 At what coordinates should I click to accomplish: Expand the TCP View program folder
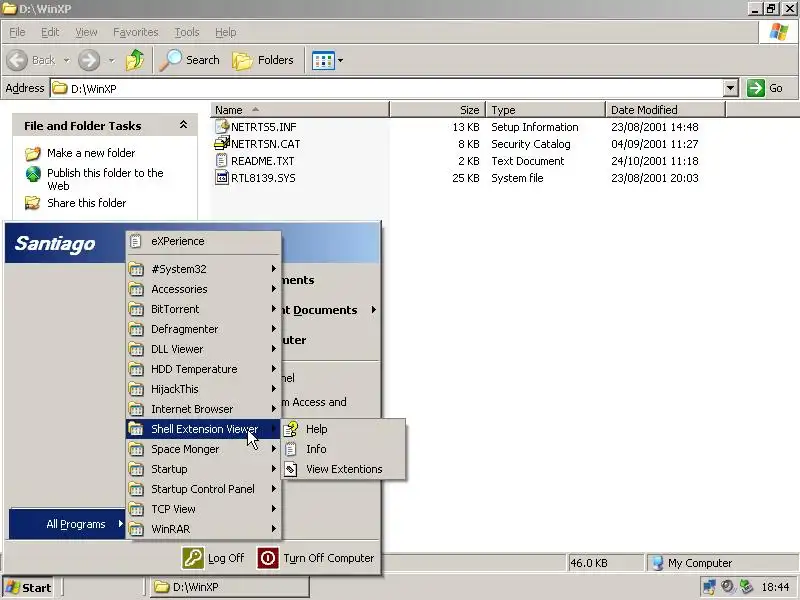(204, 509)
